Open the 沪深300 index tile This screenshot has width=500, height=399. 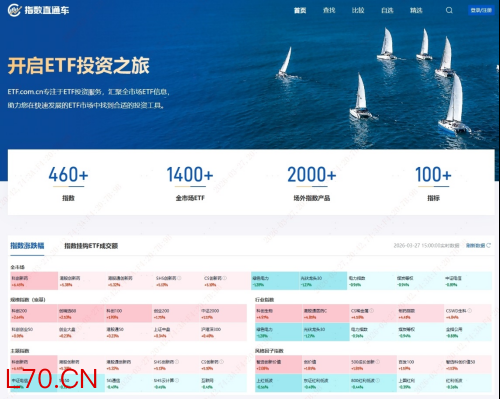pos(223,332)
